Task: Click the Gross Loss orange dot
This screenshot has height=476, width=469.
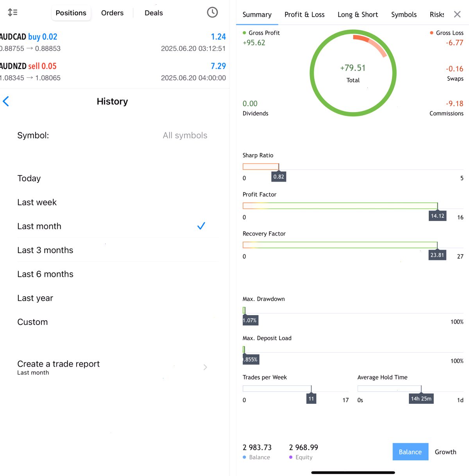Action: point(431,33)
